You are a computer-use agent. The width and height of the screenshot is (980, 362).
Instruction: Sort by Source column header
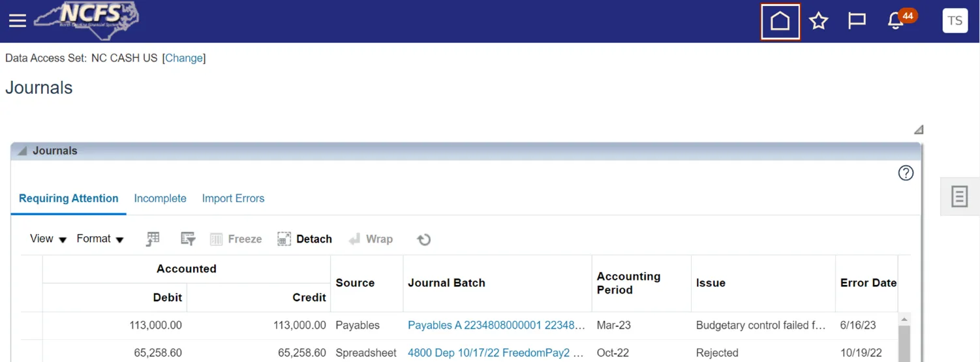tap(355, 283)
